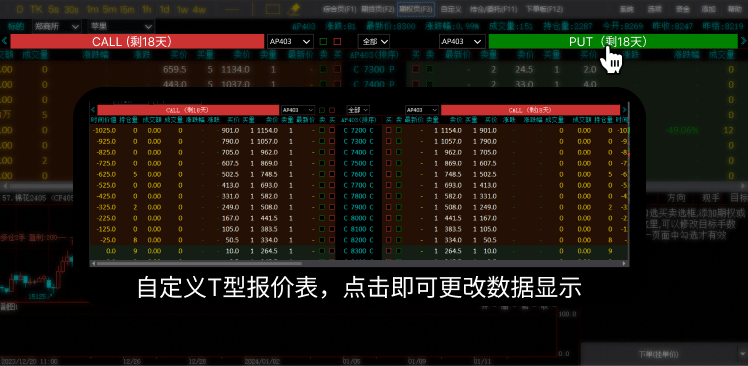
Task: Click left arrow beside CALL header
Action: click(4, 42)
